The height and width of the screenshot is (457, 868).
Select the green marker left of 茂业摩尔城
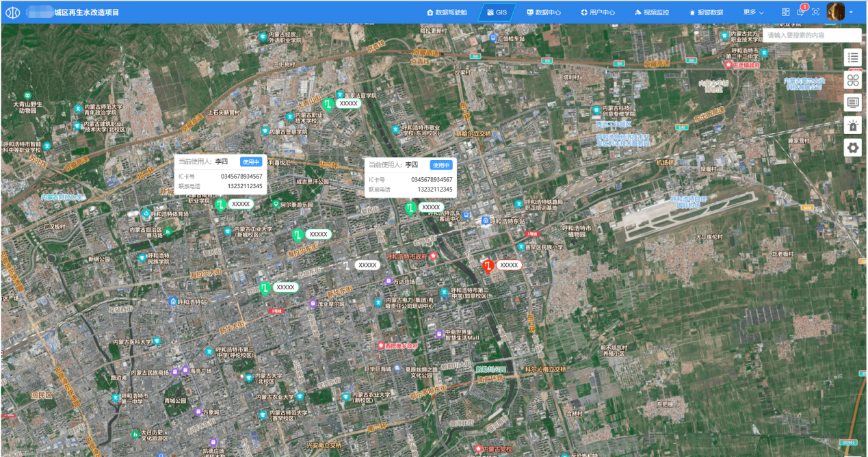(265, 289)
